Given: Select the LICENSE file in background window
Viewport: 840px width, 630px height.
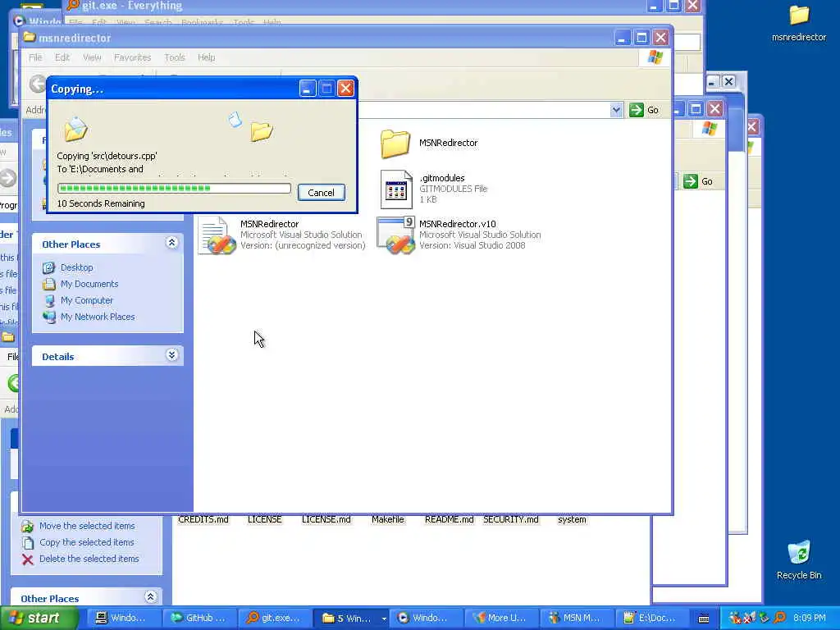Looking at the screenshot, I should click(265, 519).
